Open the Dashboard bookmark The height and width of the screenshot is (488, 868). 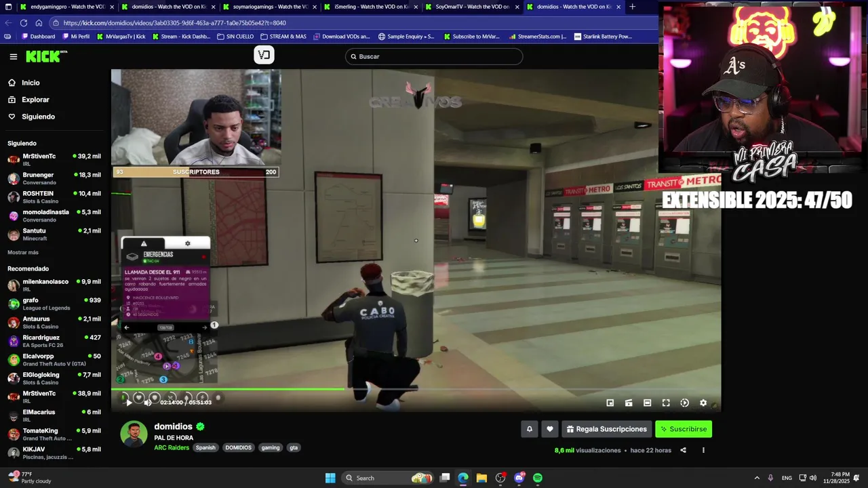38,37
